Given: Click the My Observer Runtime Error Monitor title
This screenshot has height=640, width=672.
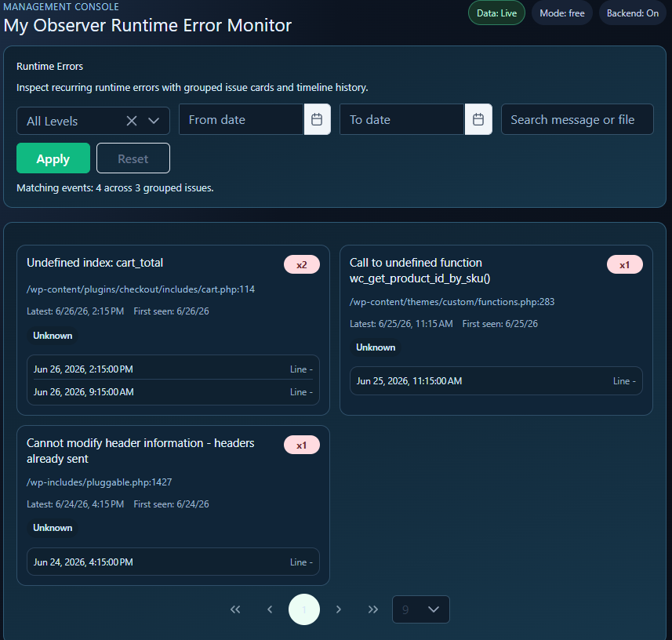Looking at the screenshot, I should pyautogui.click(x=147, y=25).
